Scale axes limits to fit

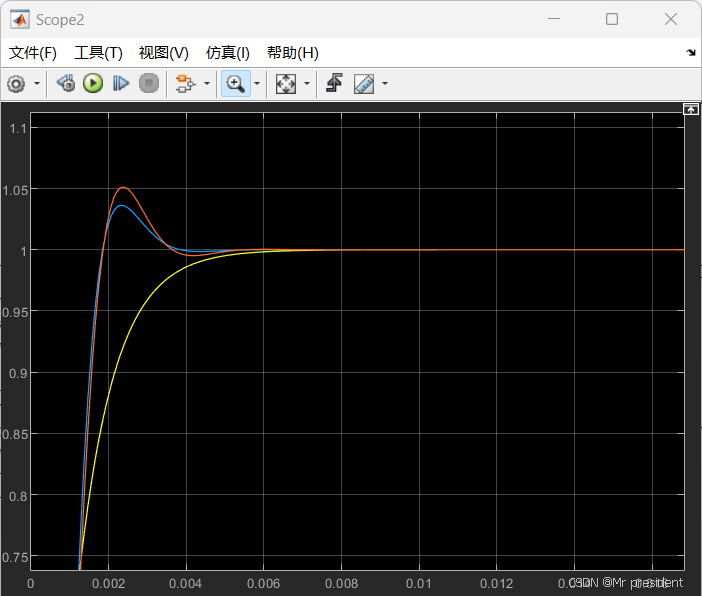(286, 84)
